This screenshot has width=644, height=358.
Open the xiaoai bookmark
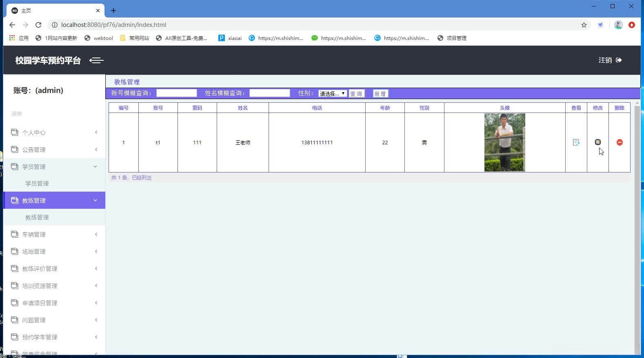pos(230,38)
